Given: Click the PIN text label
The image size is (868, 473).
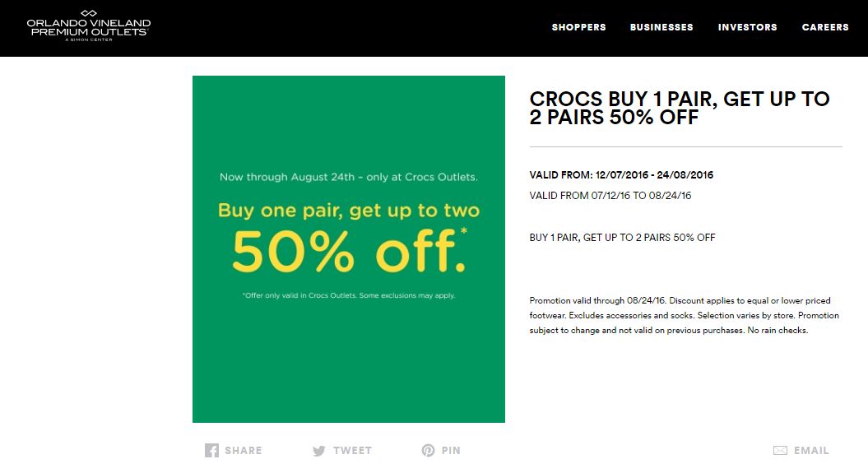Looking at the screenshot, I should (451, 451).
